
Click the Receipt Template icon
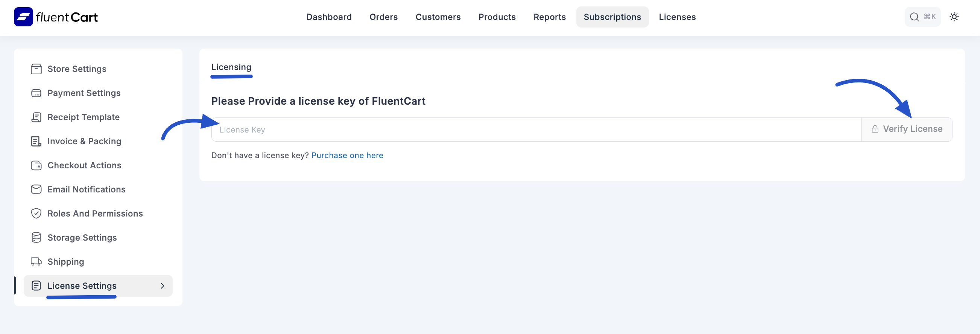coord(36,117)
